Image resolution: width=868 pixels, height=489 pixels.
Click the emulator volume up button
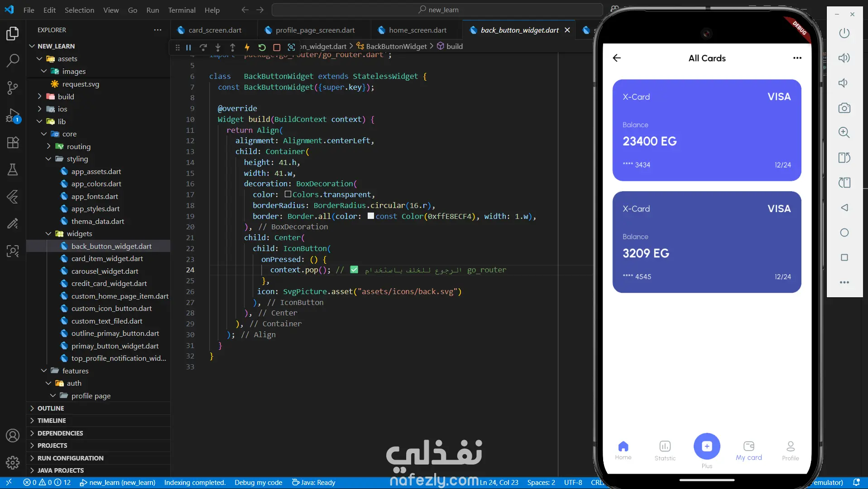844,58
